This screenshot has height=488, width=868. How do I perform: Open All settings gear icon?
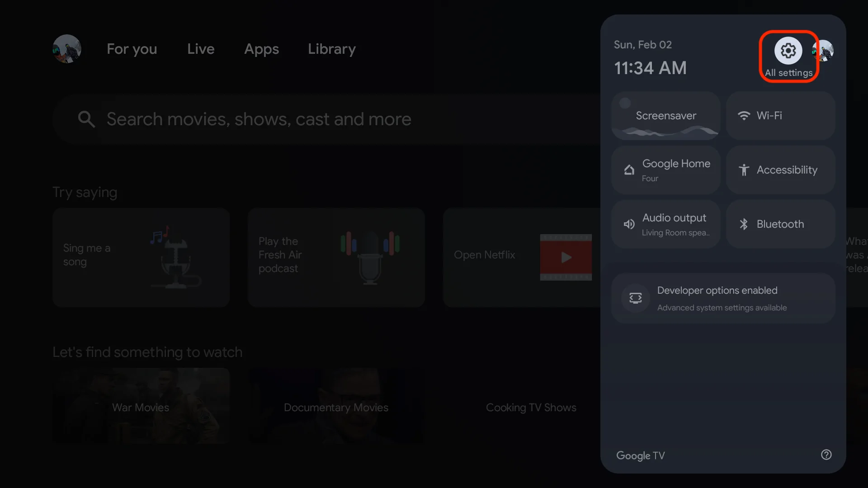[788, 51]
